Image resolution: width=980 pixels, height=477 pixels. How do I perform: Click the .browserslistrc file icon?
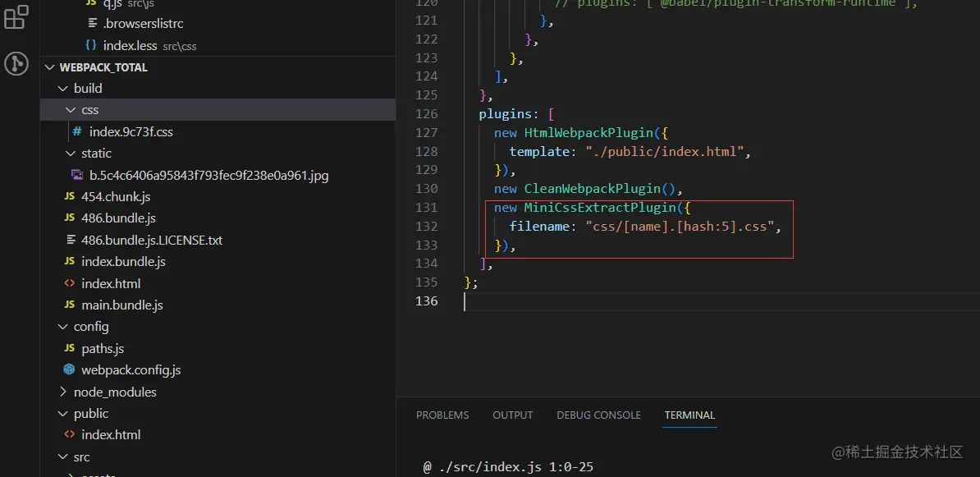point(93,24)
